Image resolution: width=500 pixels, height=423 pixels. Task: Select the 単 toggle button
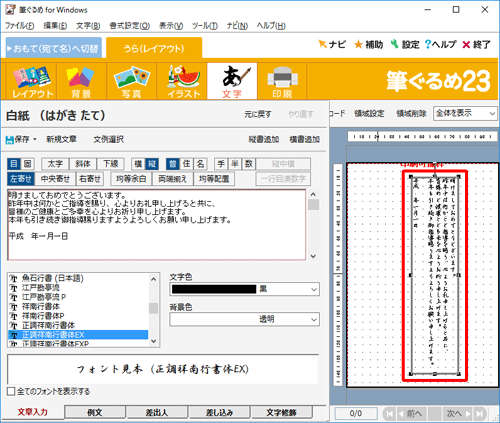click(x=235, y=164)
